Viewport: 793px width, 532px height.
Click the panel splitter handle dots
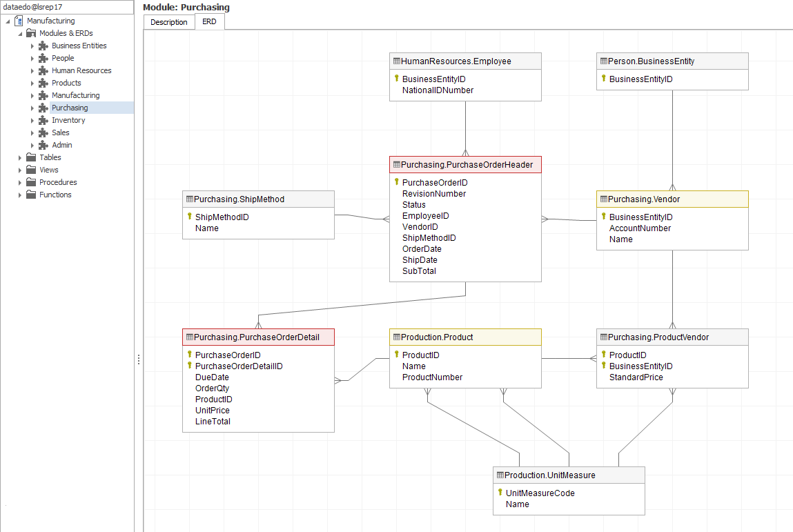coord(139,359)
